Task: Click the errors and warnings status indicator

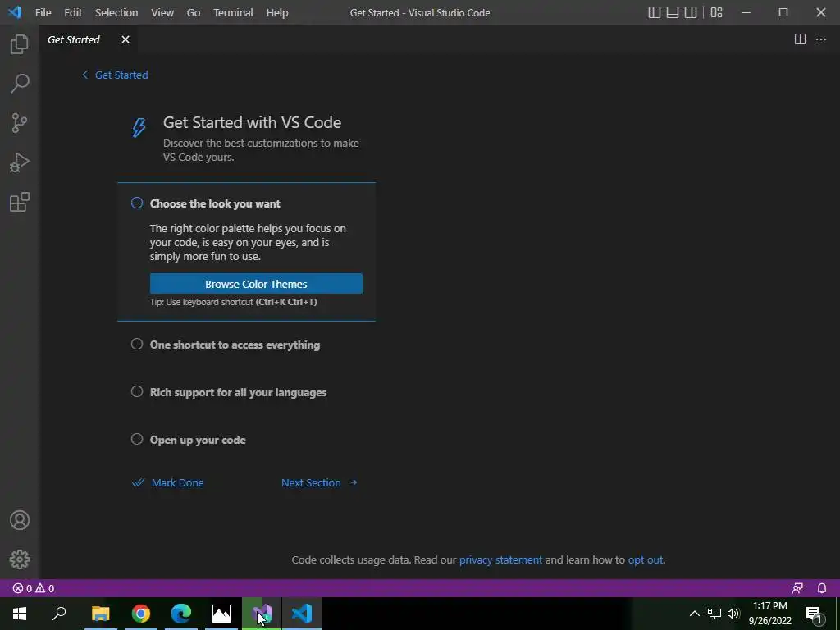Action: 33,588
